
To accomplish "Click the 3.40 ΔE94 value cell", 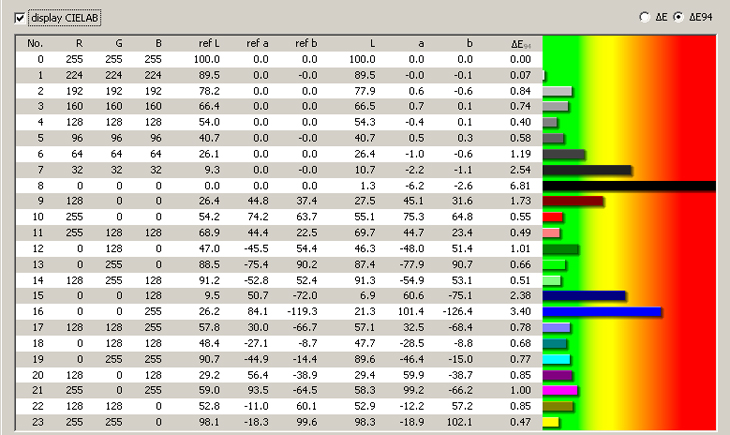I will point(518,312).
